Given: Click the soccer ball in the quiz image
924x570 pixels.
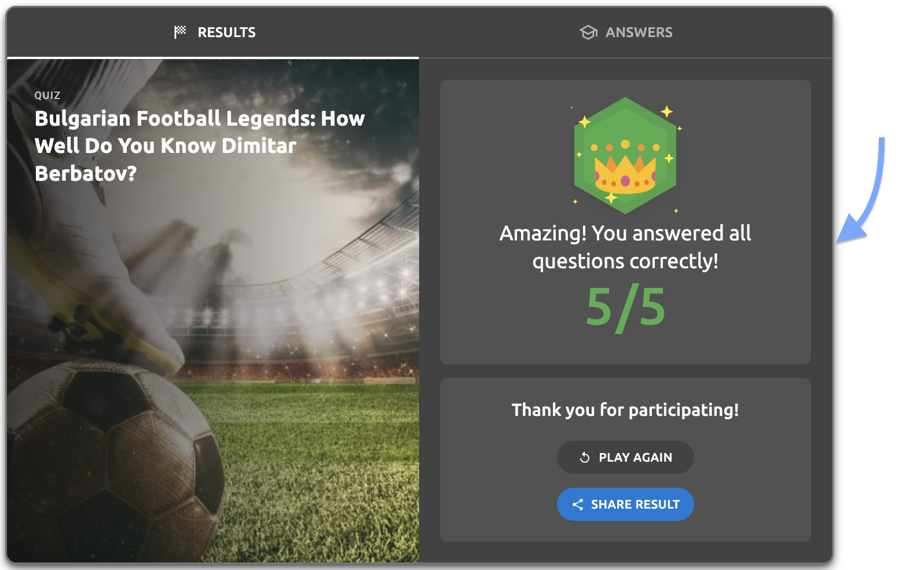Looking at the screenshot, I should pyautogui.click(x=110, y=458).
